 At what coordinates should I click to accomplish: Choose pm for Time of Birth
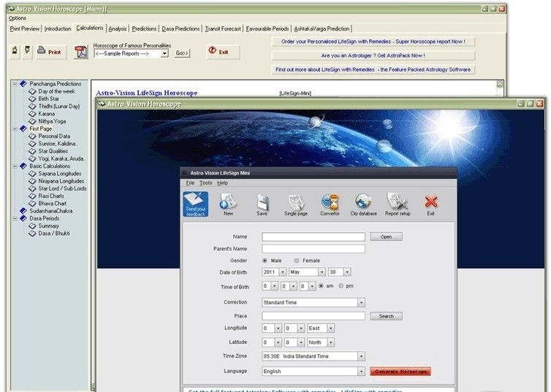[341, 286]
